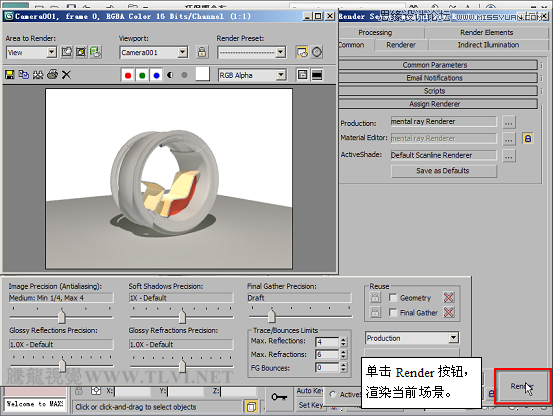The image size is (553, 416).
Task: Click the Edit Region icon beside Area to Render
Action: pos(67,52)
